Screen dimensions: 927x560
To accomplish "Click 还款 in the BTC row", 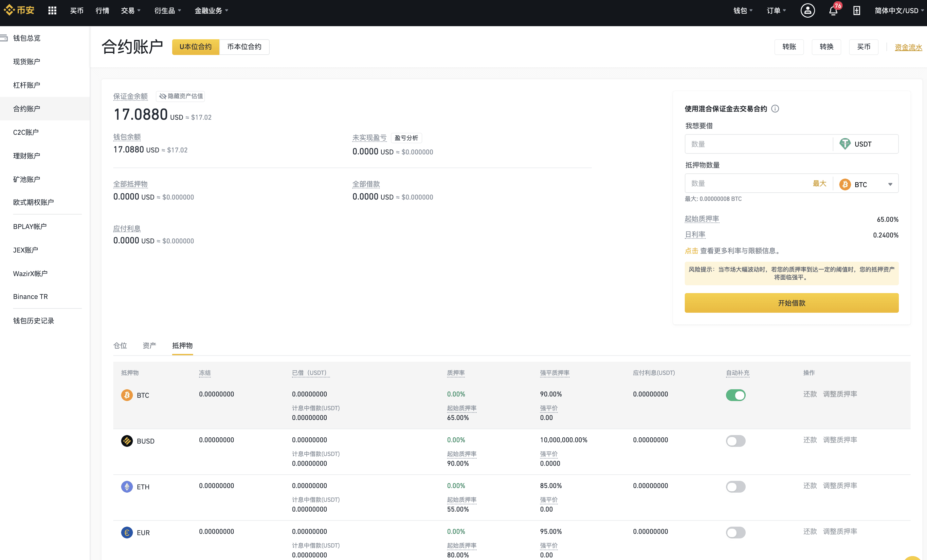I will click(810, 394).
